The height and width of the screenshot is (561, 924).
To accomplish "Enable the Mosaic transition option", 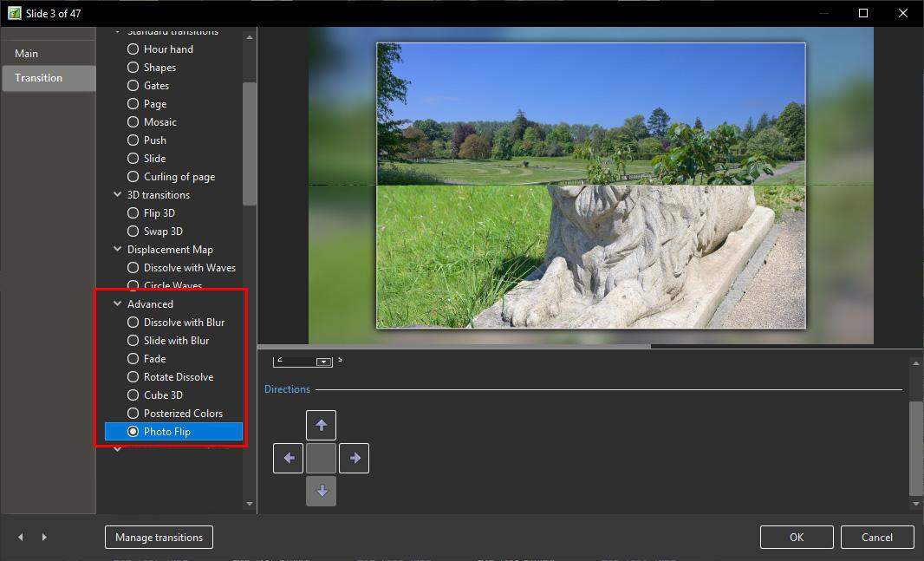I will [133, 122].
